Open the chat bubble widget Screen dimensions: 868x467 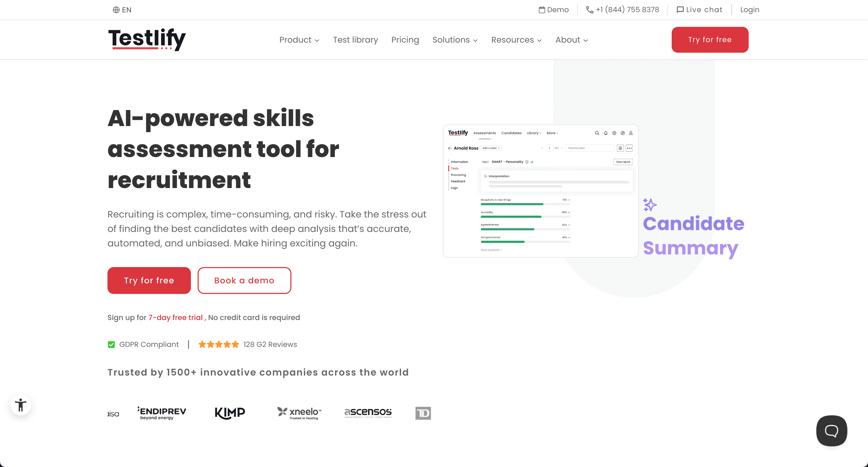click(831, 431)
